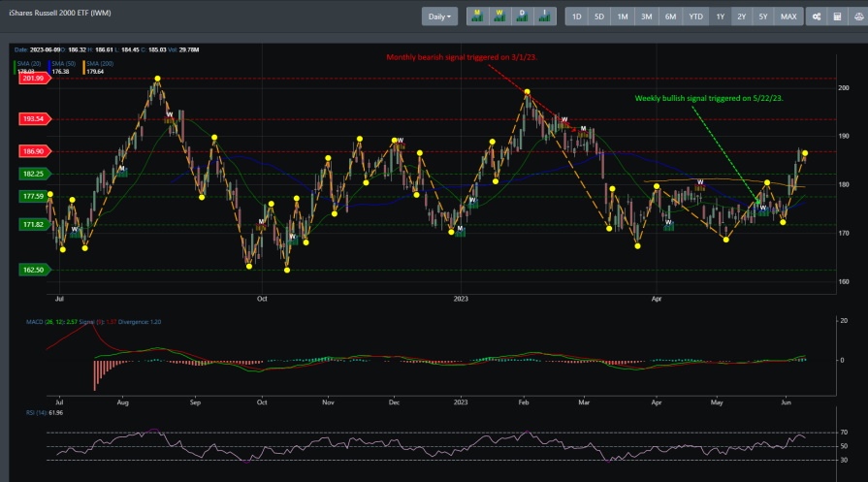Screen dimensions: 868x482
Task: Select the 1Y time range
Action: tap(721, 16)
